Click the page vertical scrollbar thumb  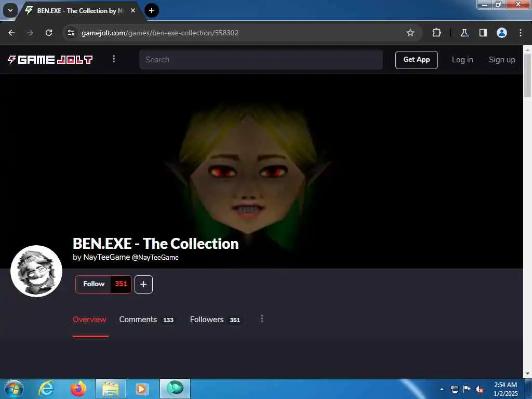tap(528, 75)
